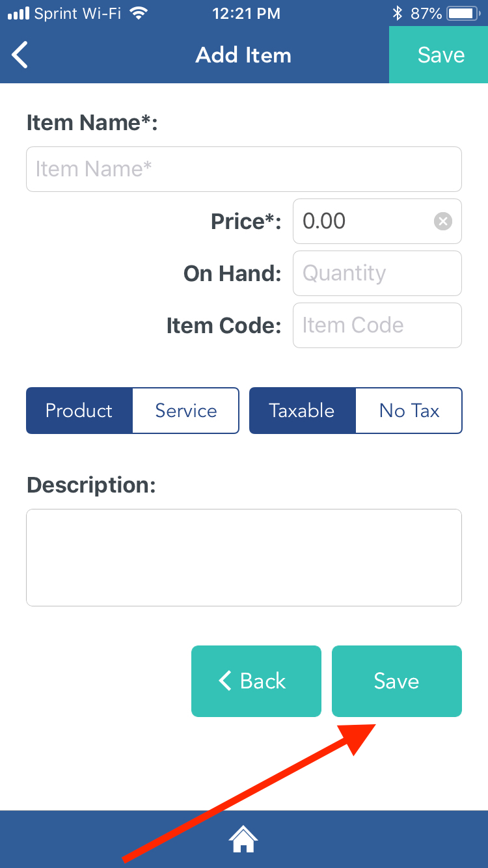
Task: Tap the battery indicator icon
Action: pyautogui.click(x=463, y=13)
